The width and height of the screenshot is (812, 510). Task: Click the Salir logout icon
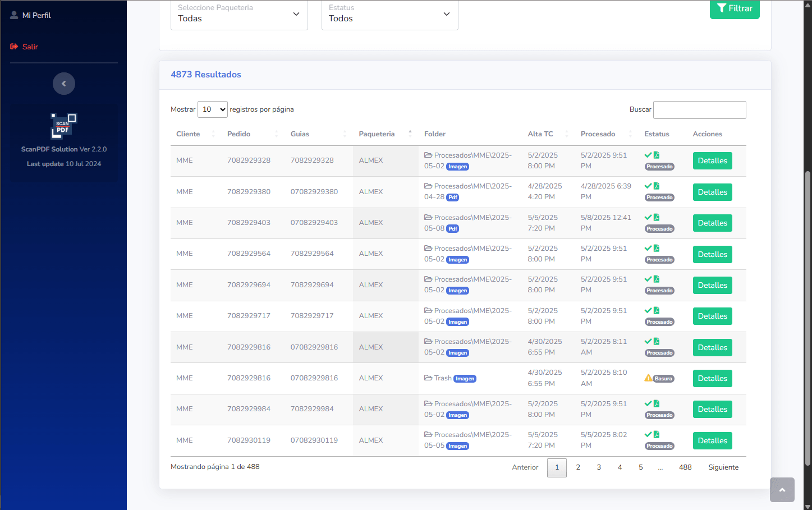pos(14,47)
